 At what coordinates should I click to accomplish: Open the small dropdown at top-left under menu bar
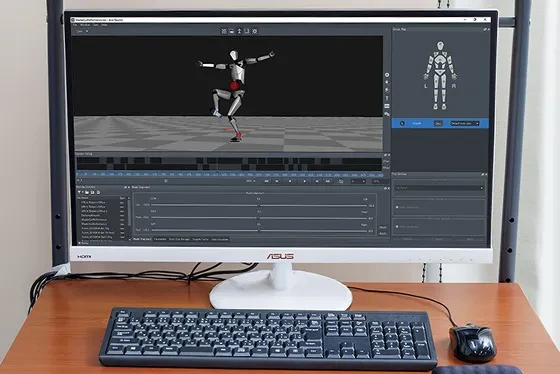[x=82, y=31]
